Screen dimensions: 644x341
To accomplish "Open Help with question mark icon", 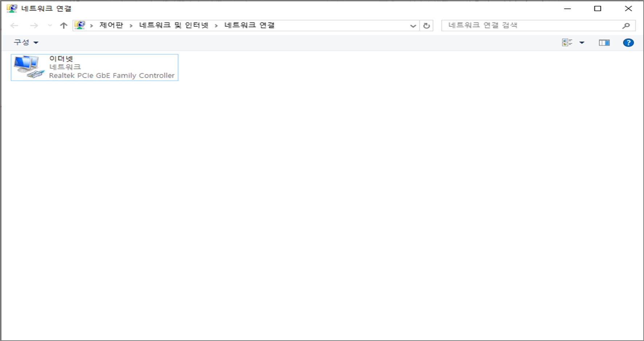I will 628,43.
